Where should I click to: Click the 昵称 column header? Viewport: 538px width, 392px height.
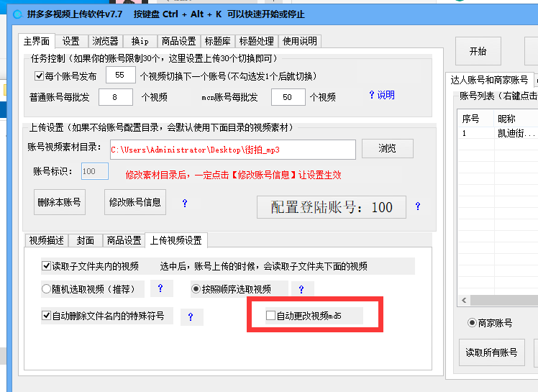click(516, 119)
